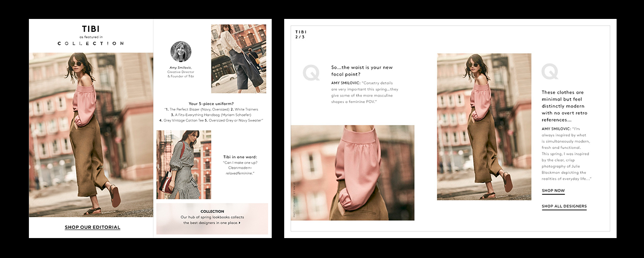Click the SHOP OUR EDITORIAL link
This screenshot has width=644, height=258.
[93, 228]
